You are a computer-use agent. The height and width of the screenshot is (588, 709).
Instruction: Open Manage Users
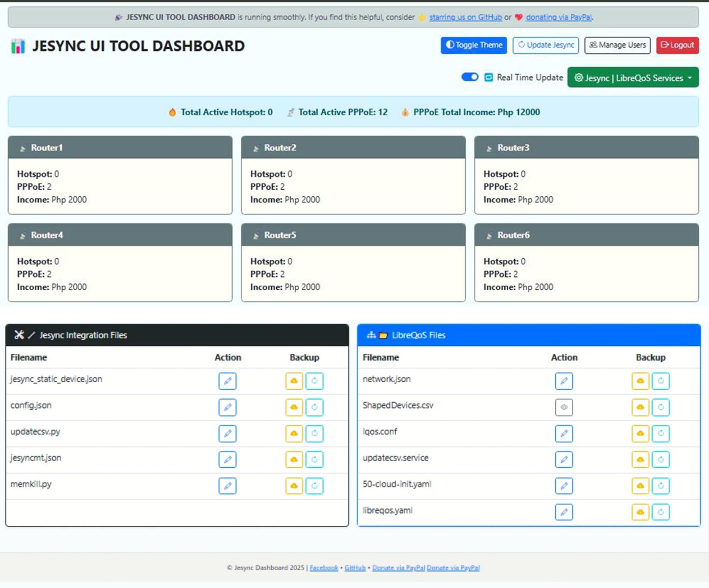(618, 45)
